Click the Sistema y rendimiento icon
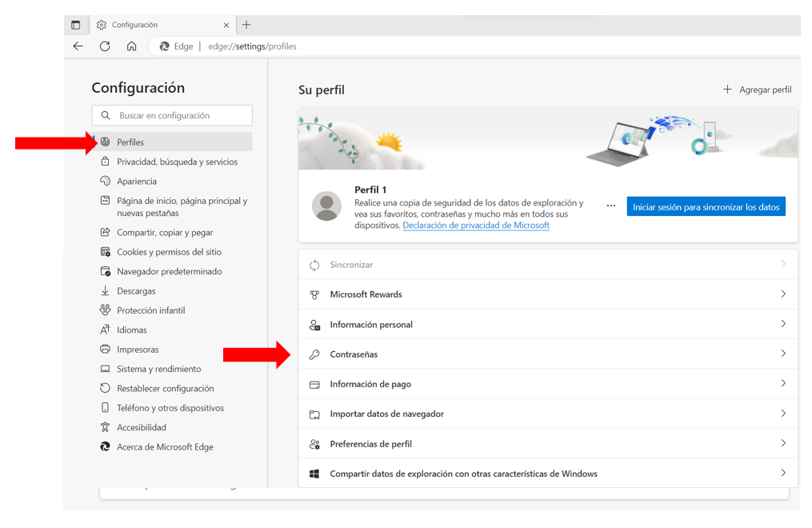The height and width of the screenshot is (528, 812). [x=105, y=369]
